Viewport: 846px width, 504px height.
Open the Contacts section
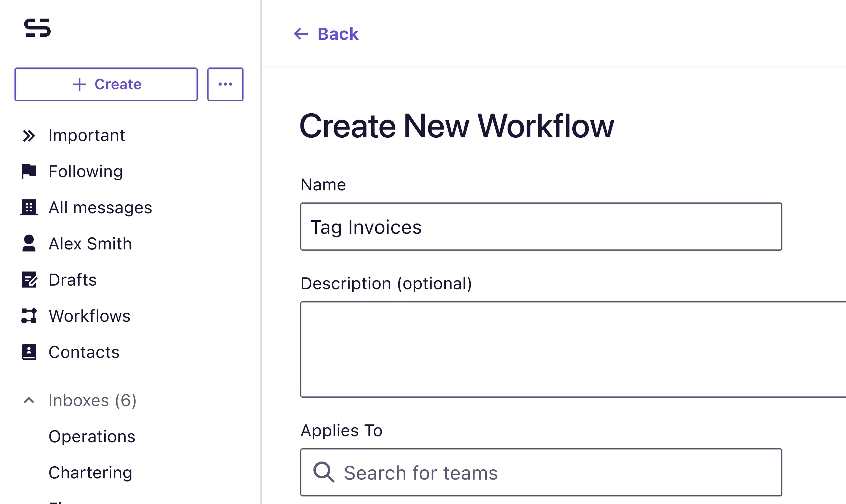point(84,352)
